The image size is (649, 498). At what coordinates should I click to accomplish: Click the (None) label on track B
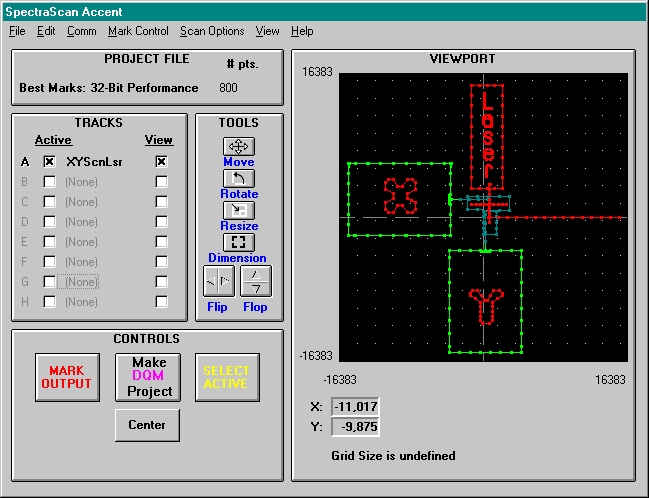[81, 182]
